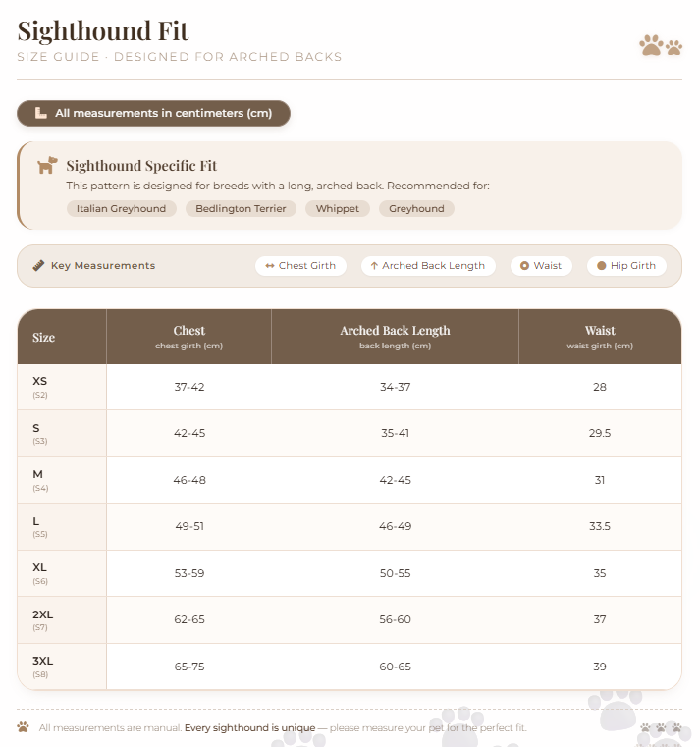Click the 46-48 chest value for size M
This screenshot has height=747, width=700.
pos(189,480)
